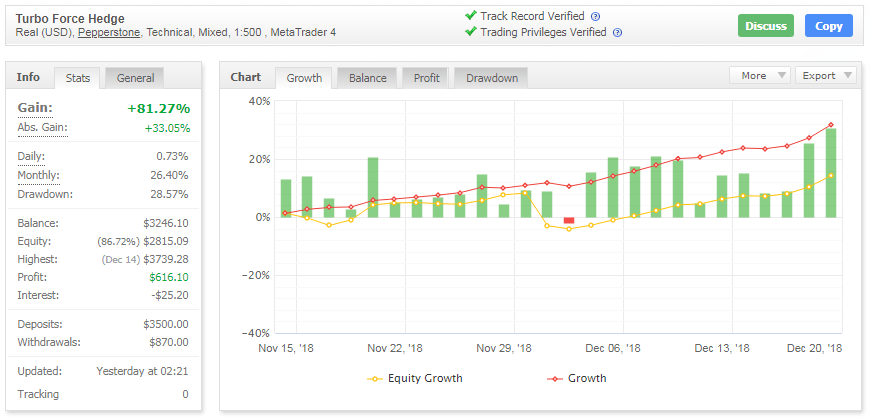The image size is (870, 418).
Task: Click the last Growth data point on Dec 20
Action: [x=831, y=125]
